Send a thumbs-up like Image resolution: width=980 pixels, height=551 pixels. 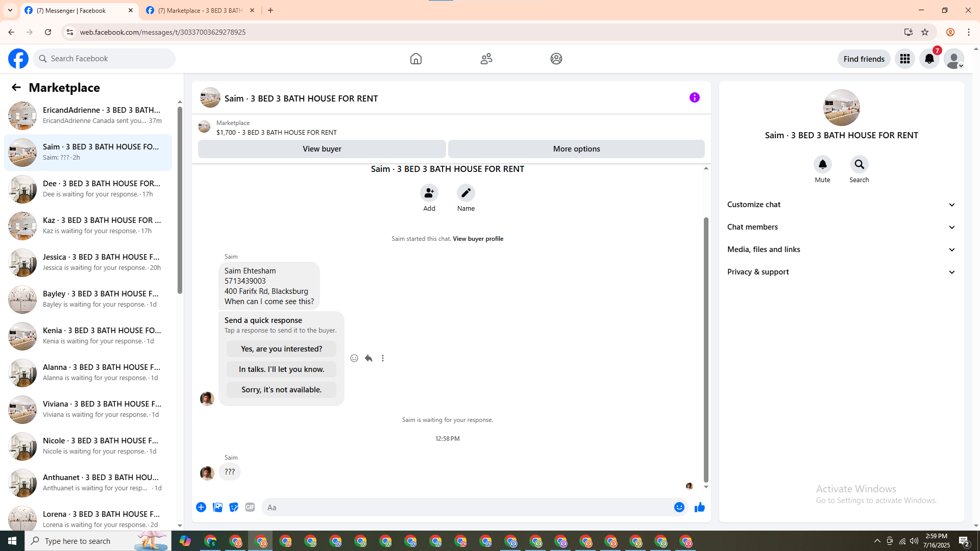coord(700,507)
